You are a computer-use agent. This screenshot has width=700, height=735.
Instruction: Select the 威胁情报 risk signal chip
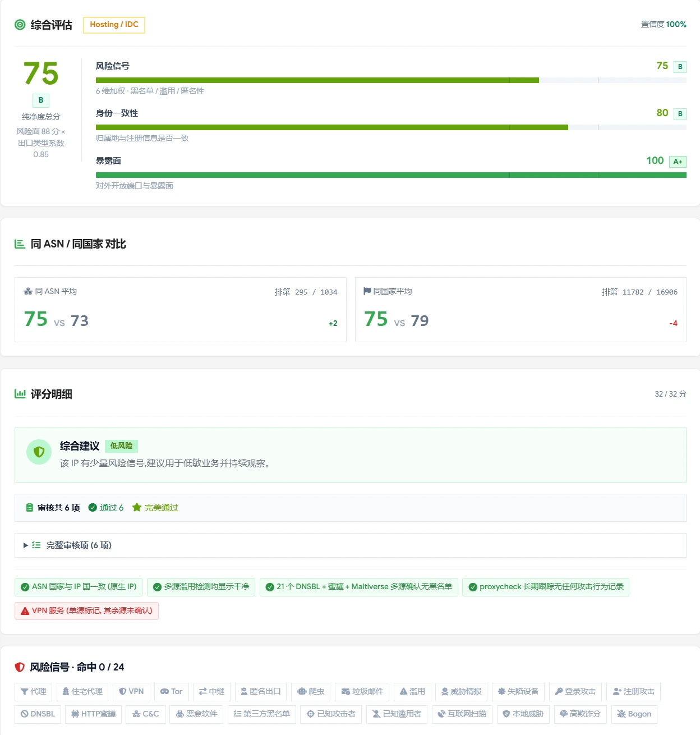point(461,692)
